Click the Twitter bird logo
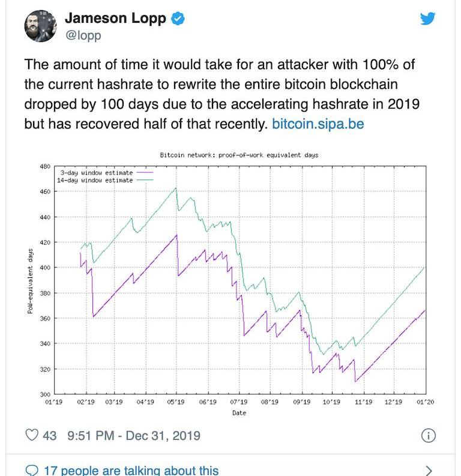Viewport: 461px width, 476px height. 427,19
